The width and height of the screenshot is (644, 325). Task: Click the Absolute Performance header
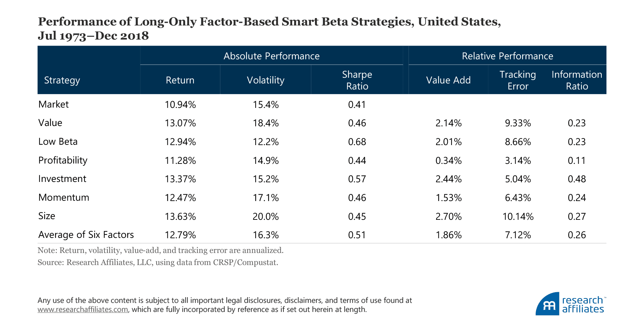coord(271,56)
